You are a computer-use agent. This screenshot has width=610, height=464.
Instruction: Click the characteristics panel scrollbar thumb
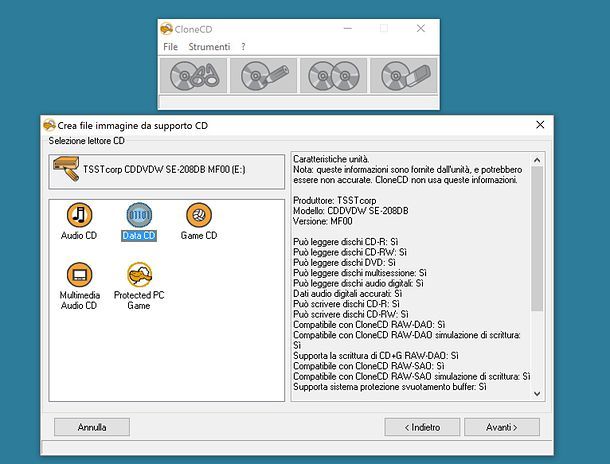coord(537,238)
